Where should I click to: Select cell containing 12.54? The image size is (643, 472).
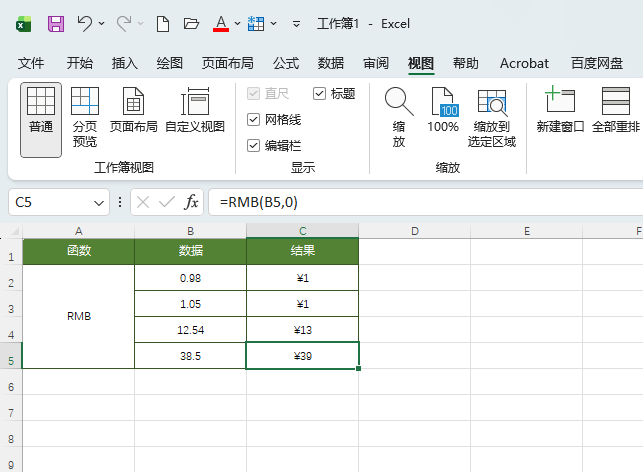click(191, 330)
